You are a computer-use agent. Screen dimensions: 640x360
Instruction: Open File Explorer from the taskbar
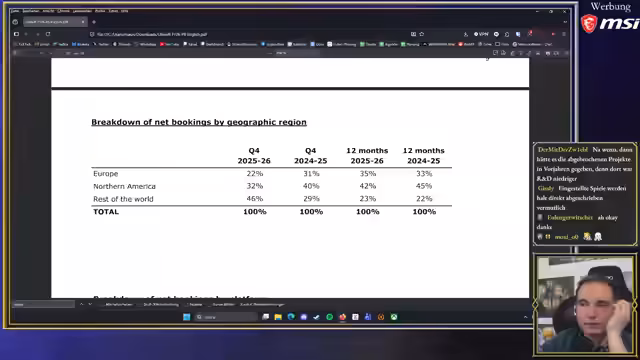pyautogui.click(x=278, y=317)
